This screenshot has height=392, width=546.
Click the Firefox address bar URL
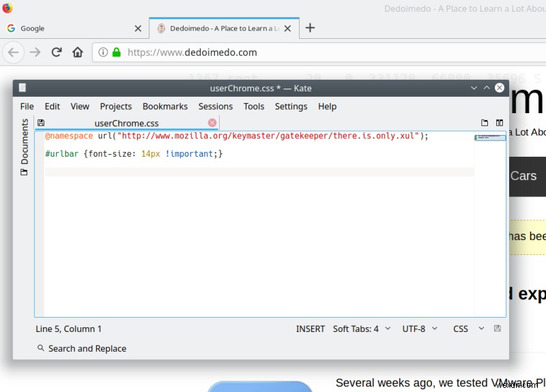click(192, 52)
